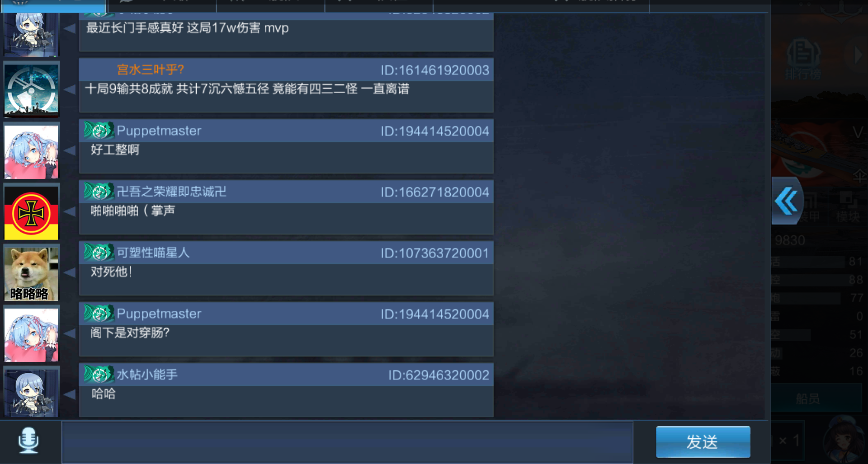868x464 pixels.
Task: Open the crosshair ship avatar of 宫水三叶乎?
Action: tap(31, 89)
